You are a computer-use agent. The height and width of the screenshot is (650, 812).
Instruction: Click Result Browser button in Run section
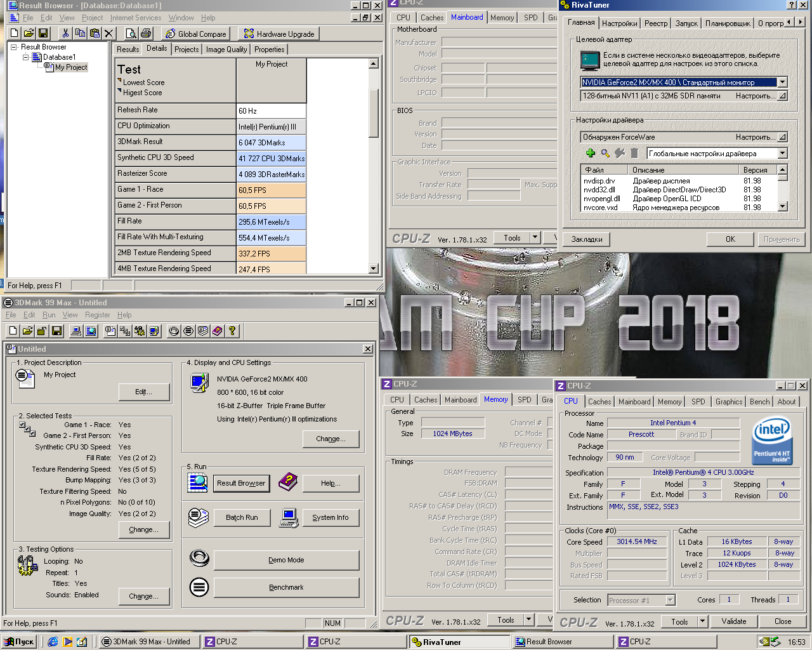241,483
